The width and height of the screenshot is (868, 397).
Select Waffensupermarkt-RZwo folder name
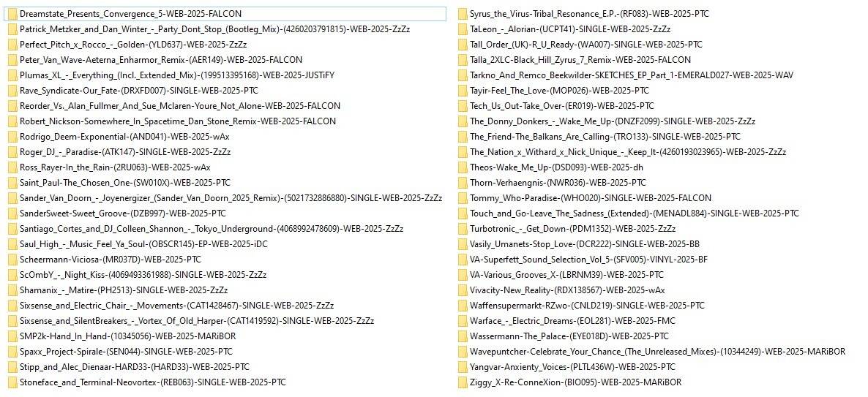coord(588,305)
